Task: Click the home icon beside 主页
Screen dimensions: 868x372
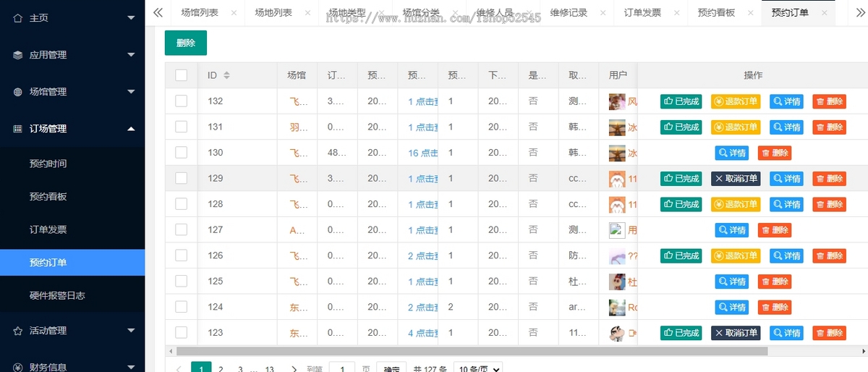Action: pyautogui.click(x=17, y=17)
